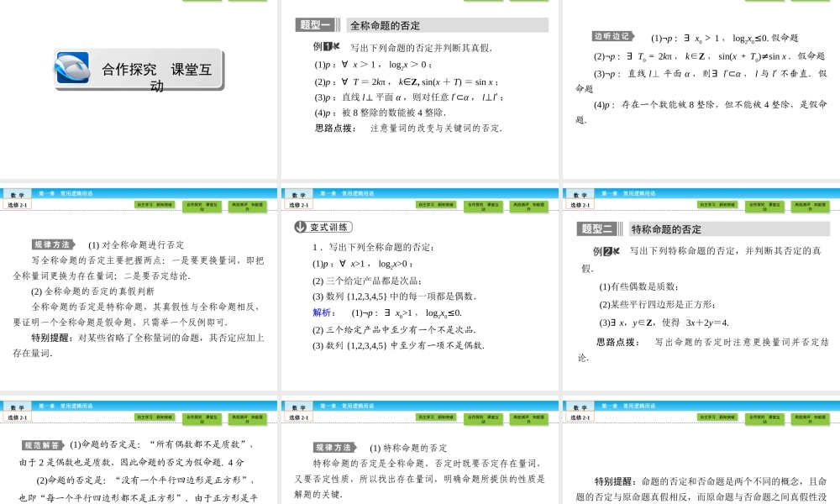Click the 选修2-1 label in the slide corner

[x=15, y=204]
